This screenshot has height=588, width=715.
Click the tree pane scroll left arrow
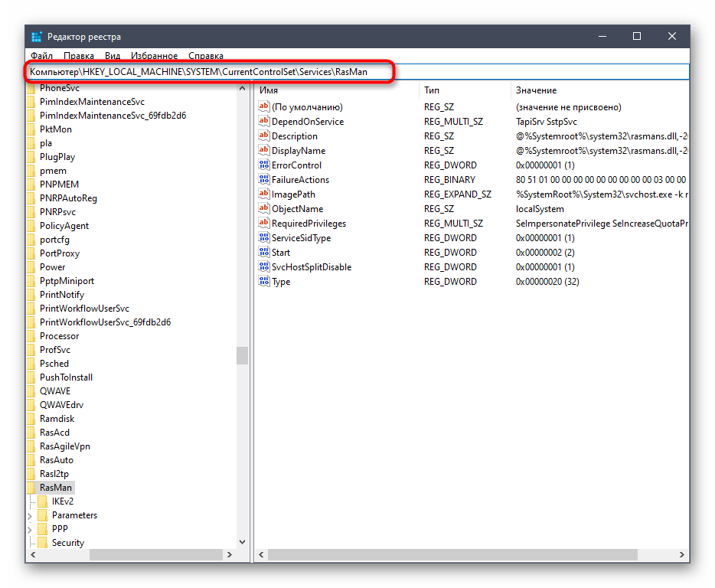(33, 555)
